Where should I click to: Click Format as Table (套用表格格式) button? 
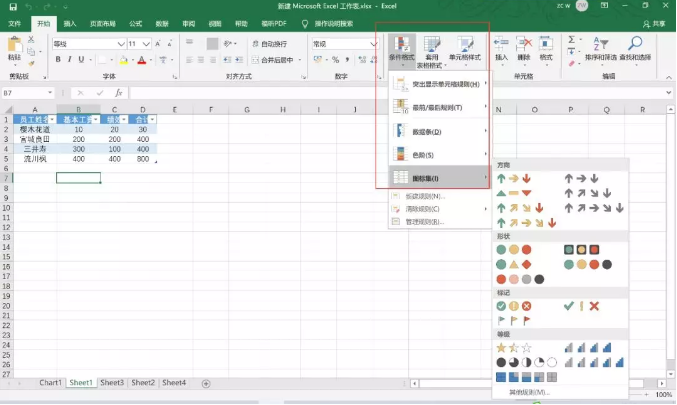click(431, 52)
